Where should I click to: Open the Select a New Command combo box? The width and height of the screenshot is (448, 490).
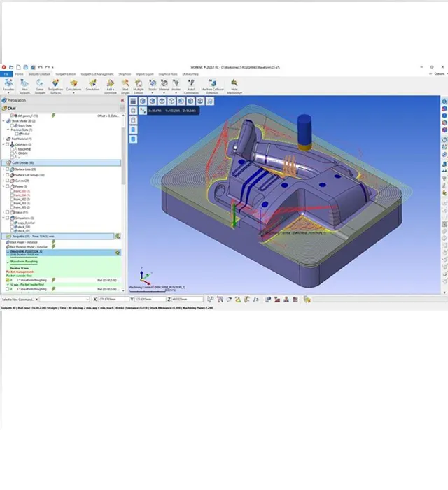(64, 300)
